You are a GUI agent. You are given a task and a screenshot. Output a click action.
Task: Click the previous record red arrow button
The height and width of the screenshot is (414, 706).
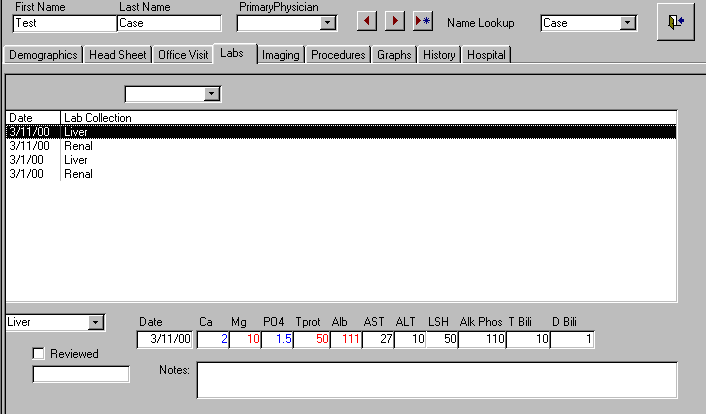click(x=368, y=22)
